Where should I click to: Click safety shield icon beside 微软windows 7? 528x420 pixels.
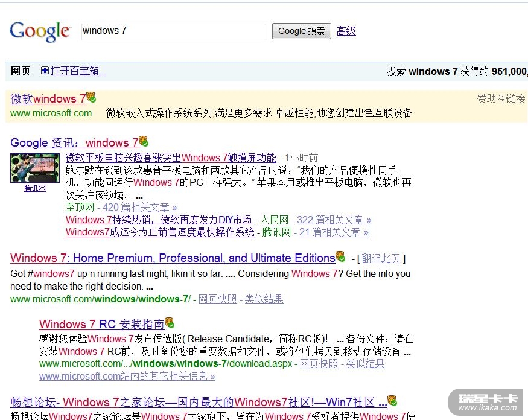(x=91, y=97)
